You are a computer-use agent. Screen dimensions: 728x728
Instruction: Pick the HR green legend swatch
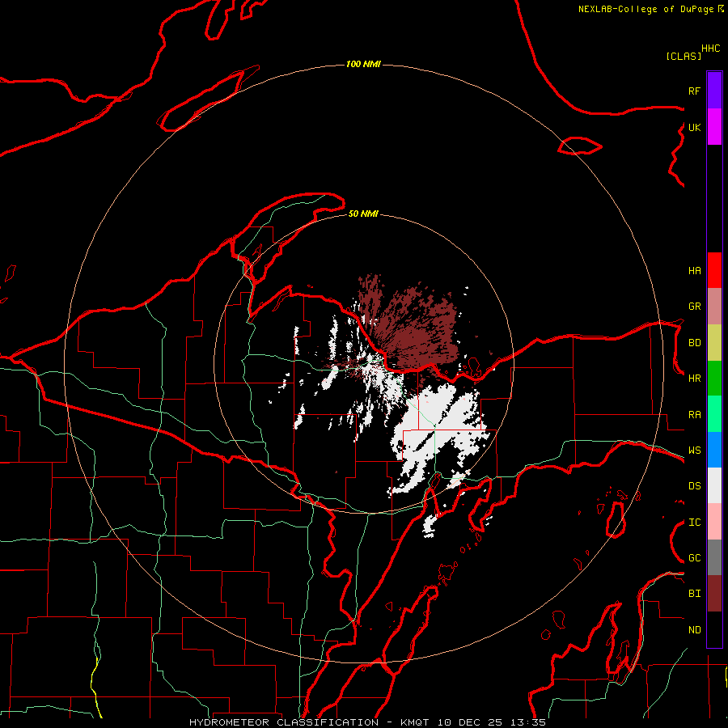click(714, 379)
